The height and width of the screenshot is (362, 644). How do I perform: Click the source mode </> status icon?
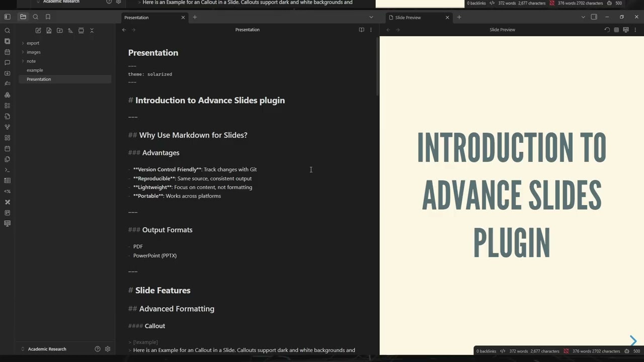pos(502,351)
